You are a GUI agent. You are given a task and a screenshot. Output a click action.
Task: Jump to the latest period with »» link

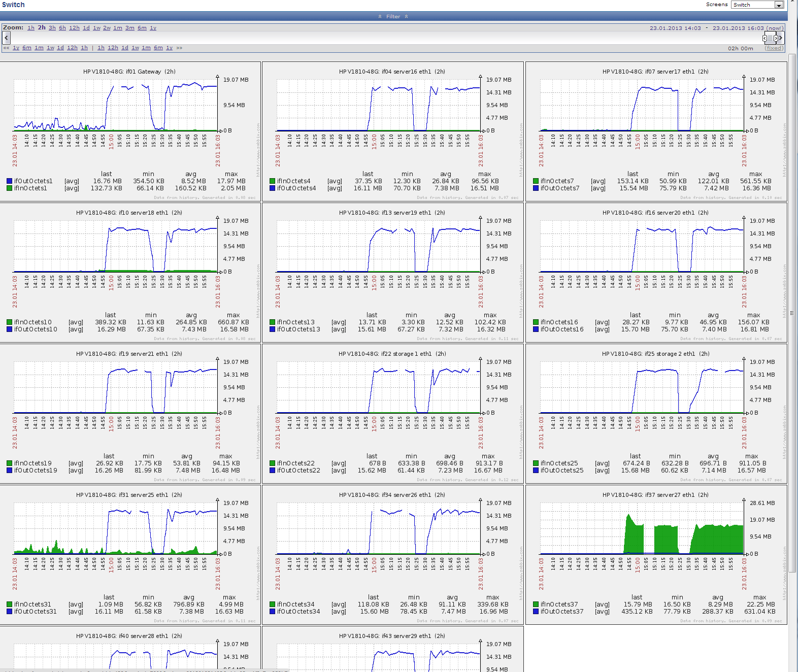click(179, 48)
